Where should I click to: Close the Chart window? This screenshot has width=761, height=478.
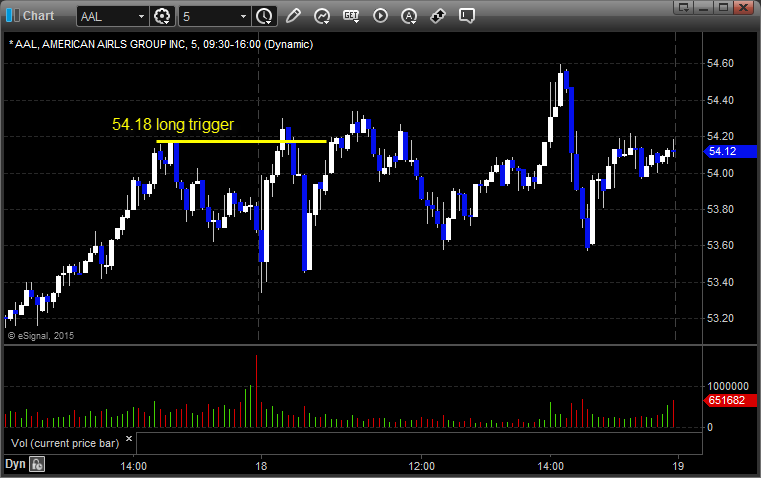click(744, 7)
